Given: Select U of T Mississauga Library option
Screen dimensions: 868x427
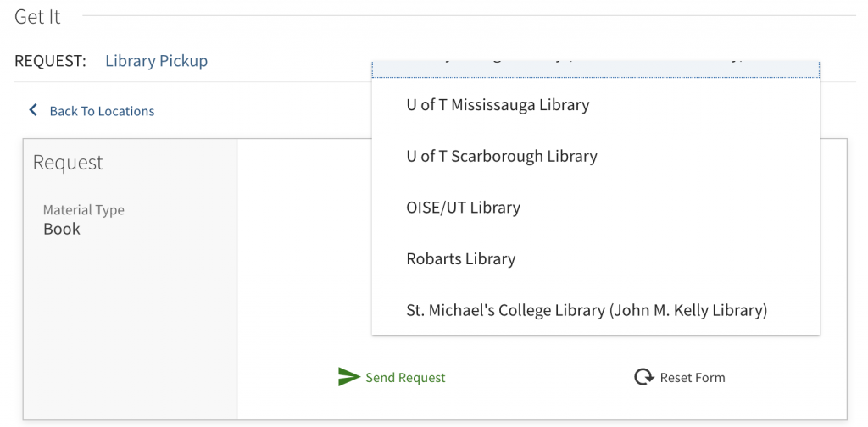Looking at the screenshot, I should pyautogui.click(x=498, y=105).
